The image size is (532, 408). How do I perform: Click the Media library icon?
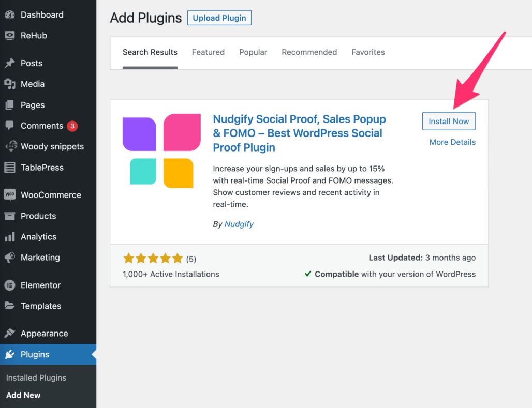pos(10,84)
